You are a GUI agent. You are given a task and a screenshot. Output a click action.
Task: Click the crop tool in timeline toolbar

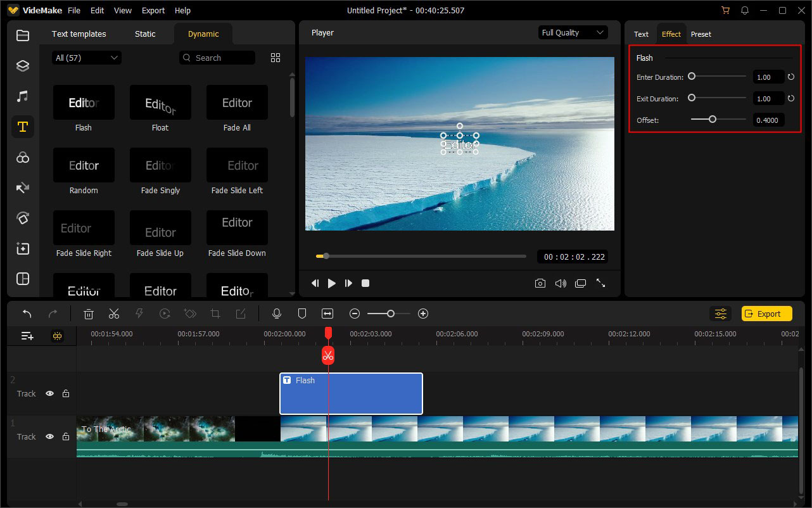[x=215, y=314]
